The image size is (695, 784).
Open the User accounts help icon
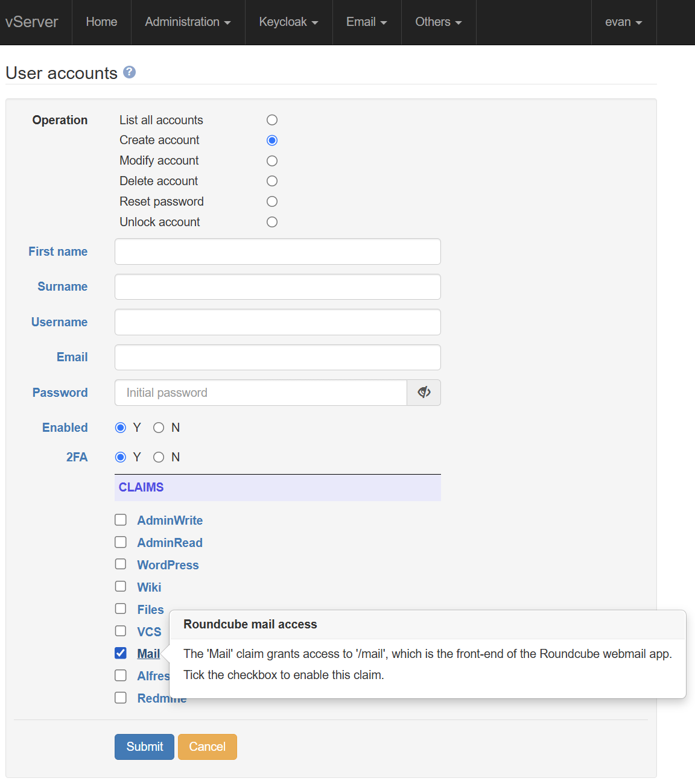(129, 72)
